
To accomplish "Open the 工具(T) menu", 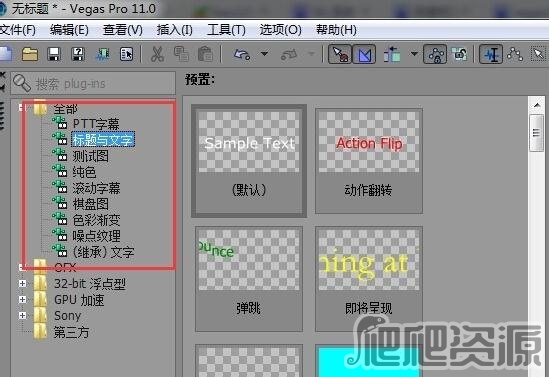I will (x=226, y=30).
